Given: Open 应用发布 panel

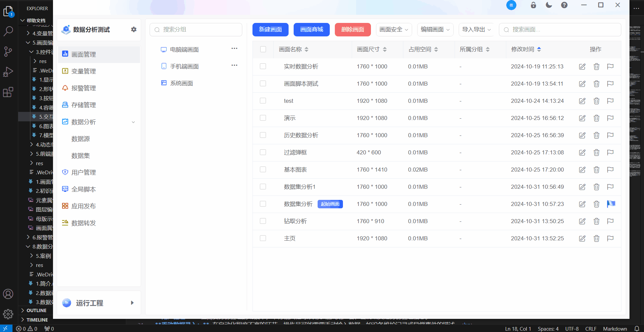Looking at the screenshot, I should [x=84, y=206].
